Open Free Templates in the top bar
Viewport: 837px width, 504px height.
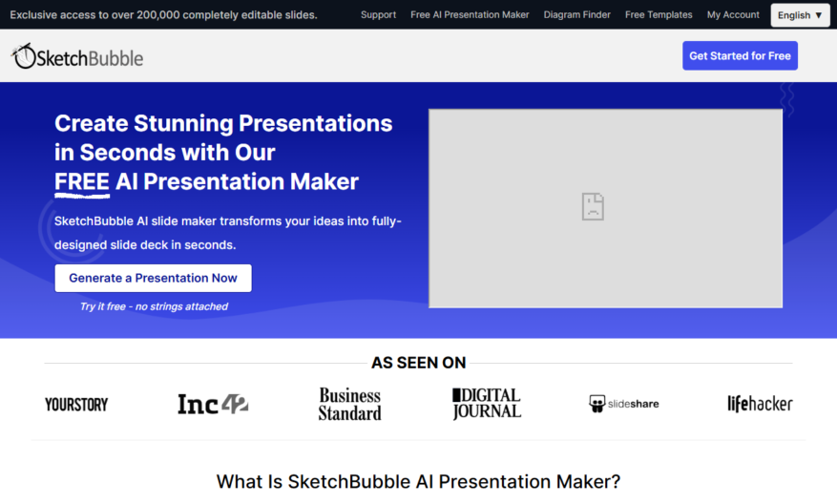click(659, 15)
